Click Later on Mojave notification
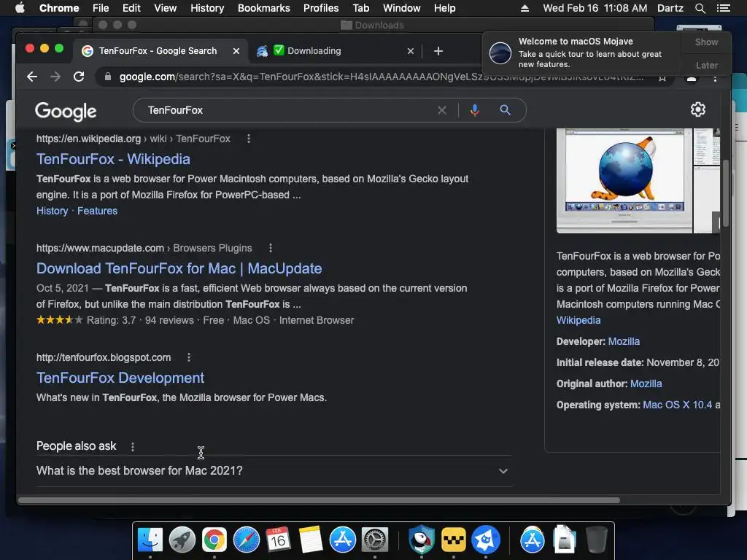 coord(706,65)
